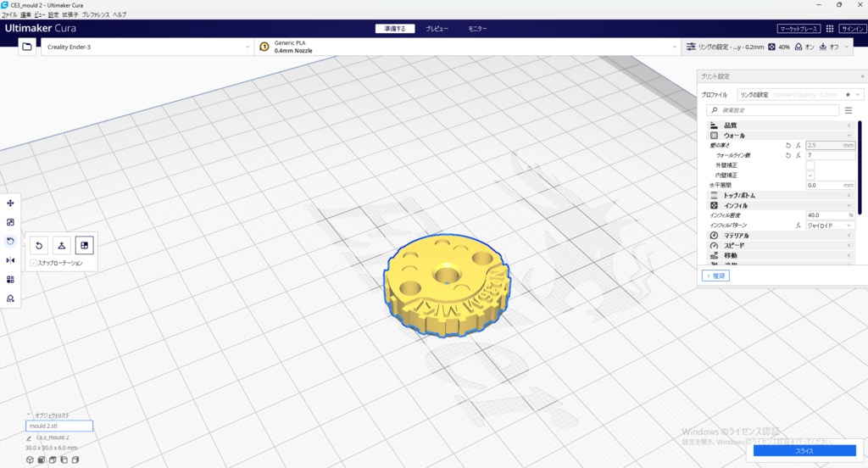Toggle the 外壁補正 checkbox
This screenshot has width=868, height=468.
point(810,165)
